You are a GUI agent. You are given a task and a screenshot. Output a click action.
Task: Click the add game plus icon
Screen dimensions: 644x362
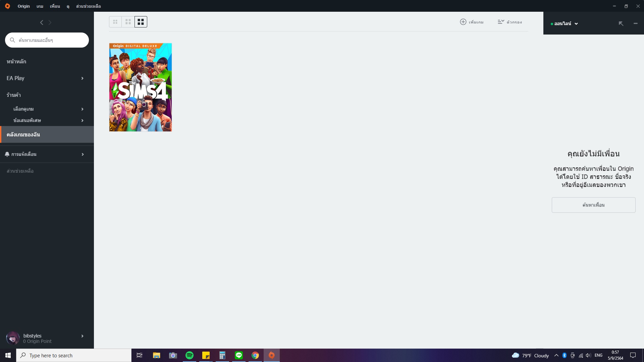463,22
